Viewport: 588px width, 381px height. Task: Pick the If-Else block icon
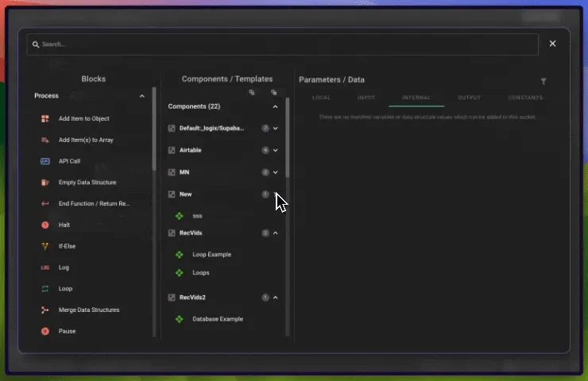pyautogui.click(x=45, y=246)
